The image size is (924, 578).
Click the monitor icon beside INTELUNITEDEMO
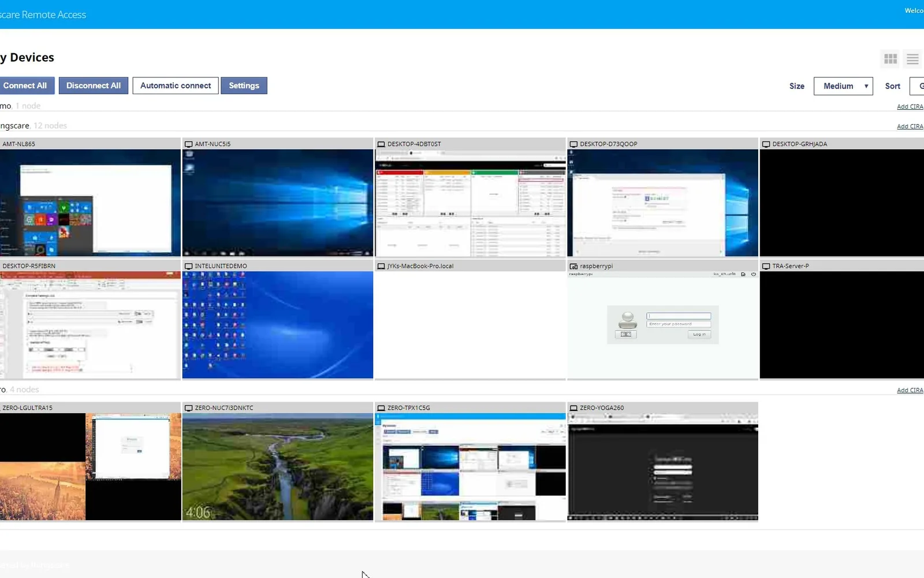click(188, 266)
